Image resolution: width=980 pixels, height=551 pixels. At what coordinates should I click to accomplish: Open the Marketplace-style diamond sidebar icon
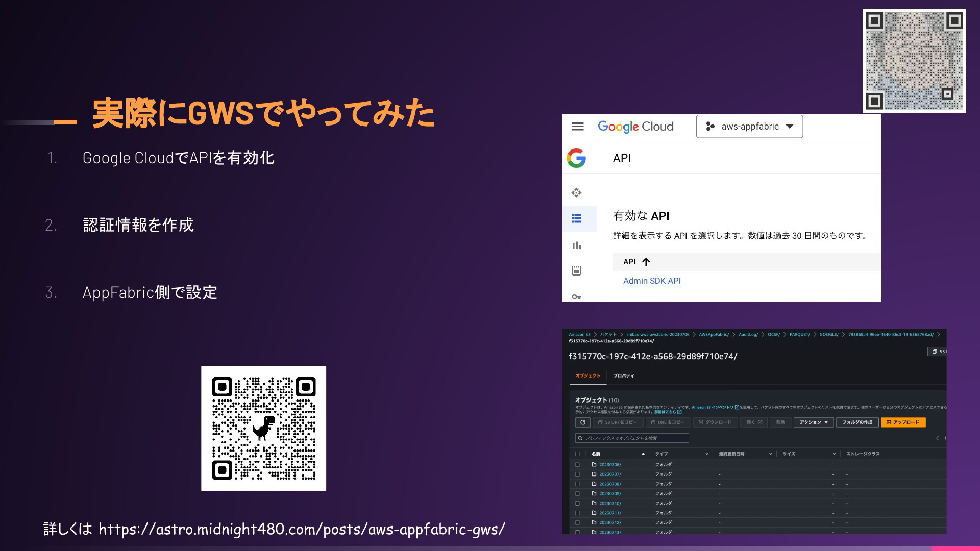576,192
